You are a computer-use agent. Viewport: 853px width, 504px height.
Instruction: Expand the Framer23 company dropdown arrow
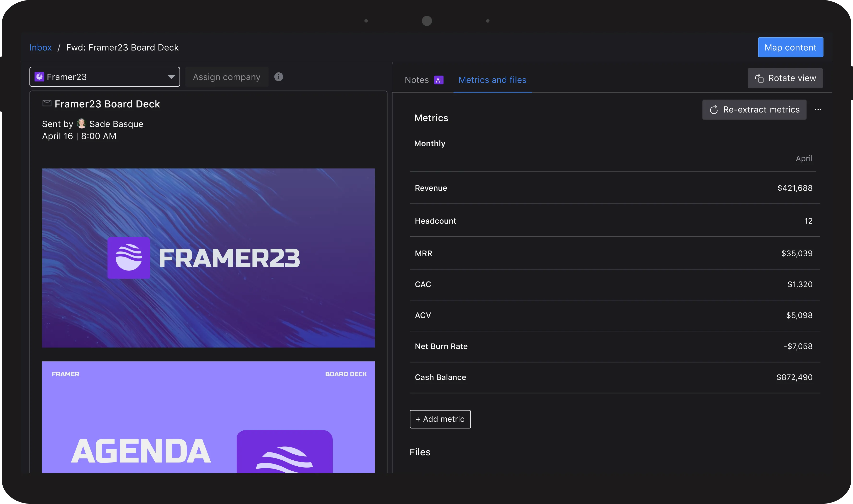[171, 77]
